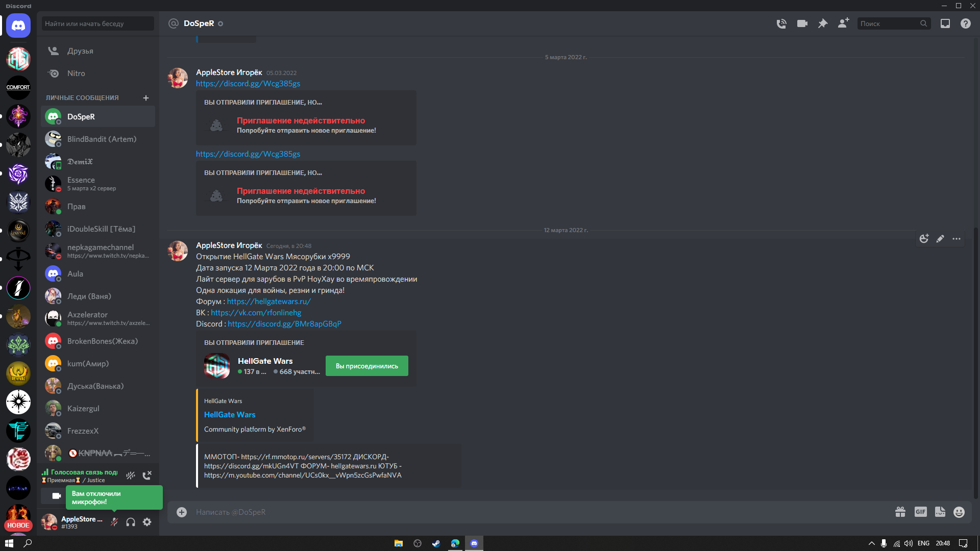Open AppleStore Игорёк avatar on today's message
The image size is (980, 551).
pos(178,251)
